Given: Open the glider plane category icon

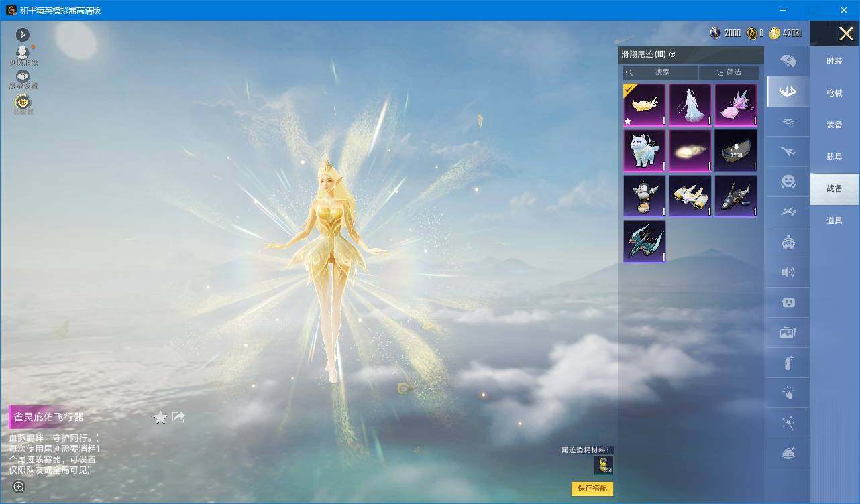Looking at the screenshot, I should coord(788,212).
